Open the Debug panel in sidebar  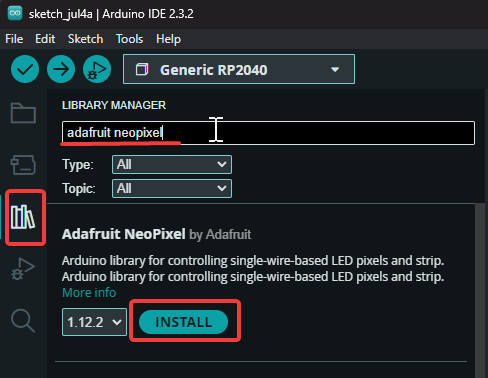click(x=23, y=269)
